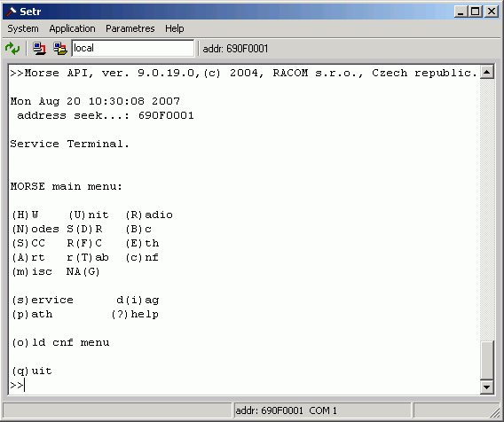Open the System menu
The image size is (504, 422).
[23, 28]
